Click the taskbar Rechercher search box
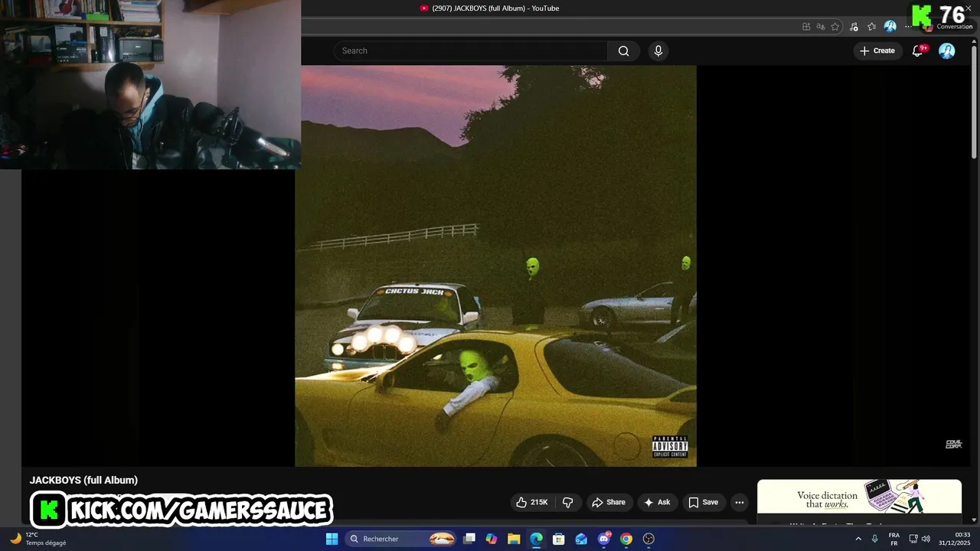 click(402, 539)
